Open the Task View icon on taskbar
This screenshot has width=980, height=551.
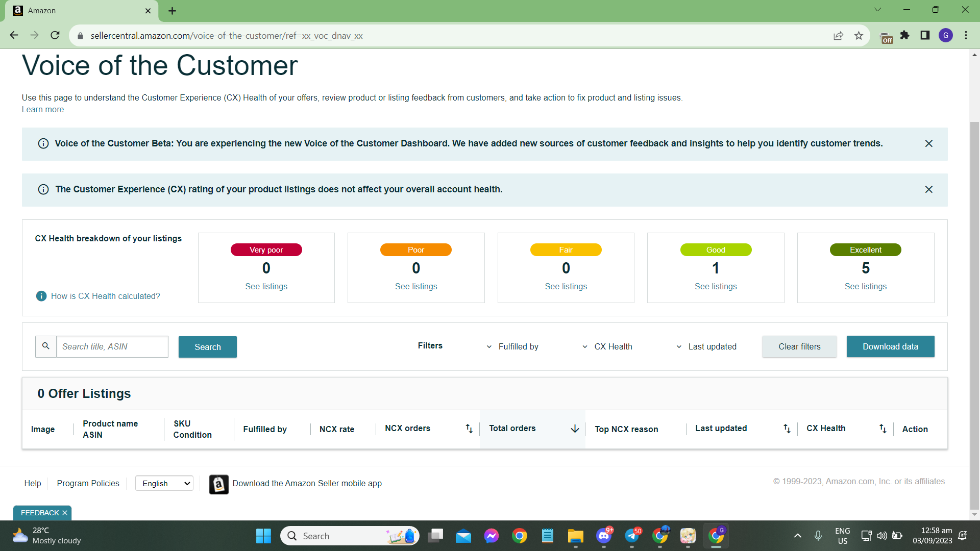[x=435, y=536]
